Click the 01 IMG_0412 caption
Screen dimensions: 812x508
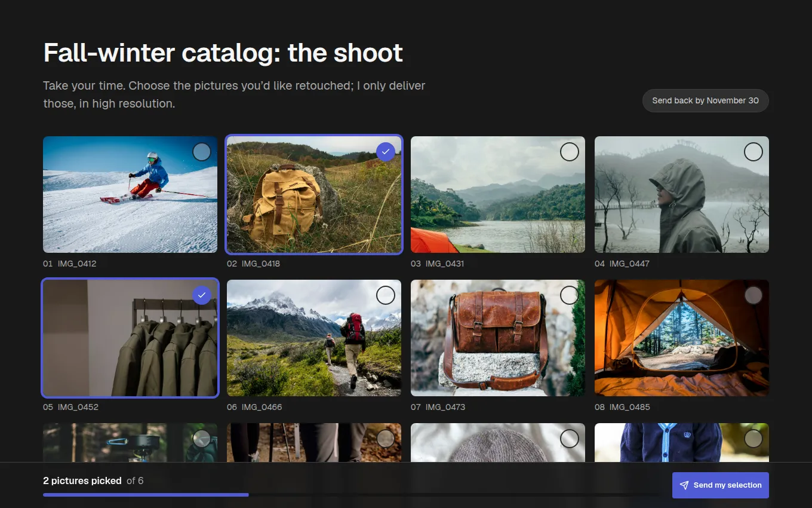tap(70, 264)
